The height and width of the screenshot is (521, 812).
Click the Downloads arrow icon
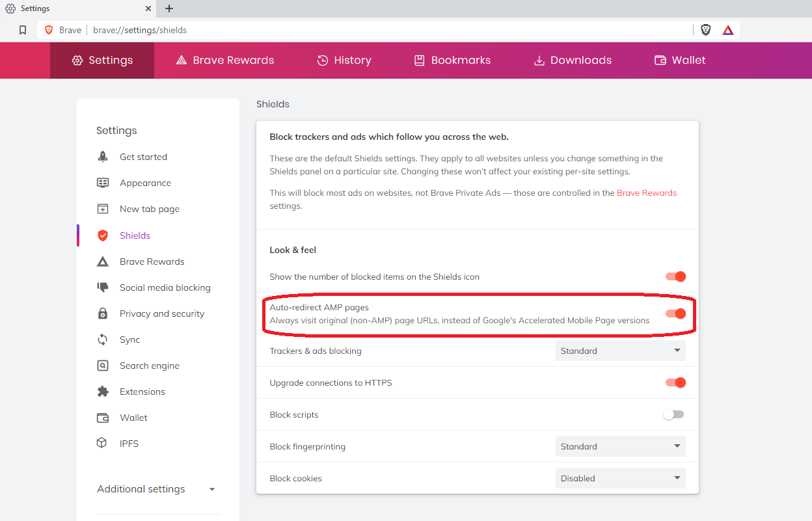click(x=539, y=60)
